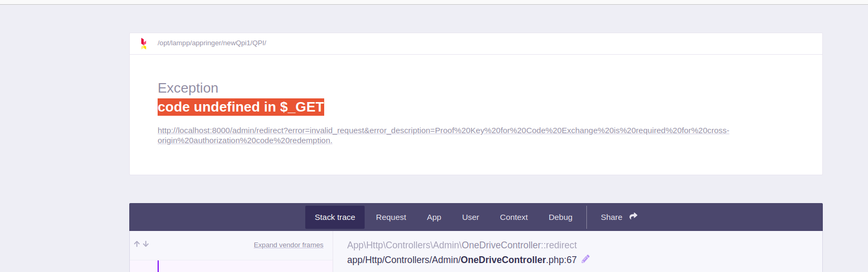Image resolution: width=868 pixels, height=272 pixels.
Task: Expand vendor frames link
Action: click(288, 245)
